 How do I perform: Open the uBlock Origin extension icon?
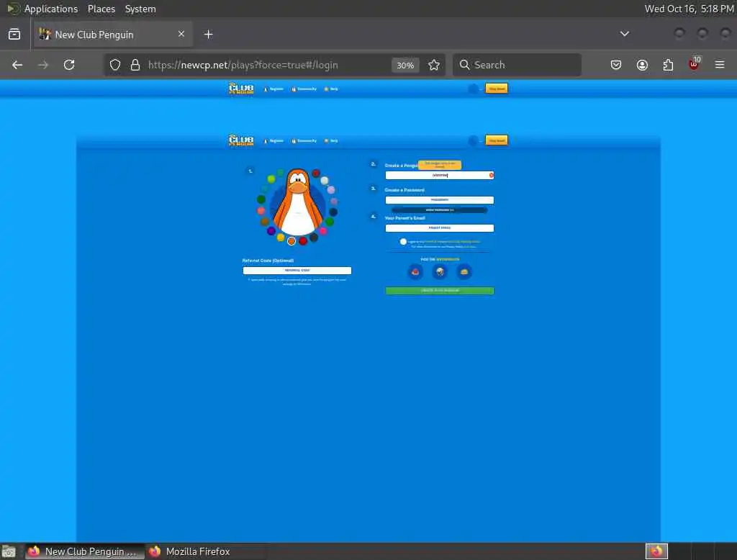(695, 64)
